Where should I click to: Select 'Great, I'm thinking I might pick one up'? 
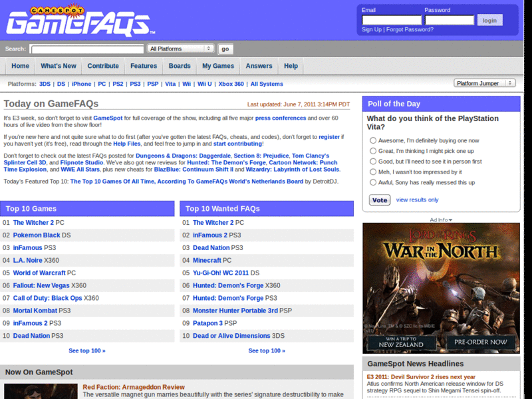[373, 151]
